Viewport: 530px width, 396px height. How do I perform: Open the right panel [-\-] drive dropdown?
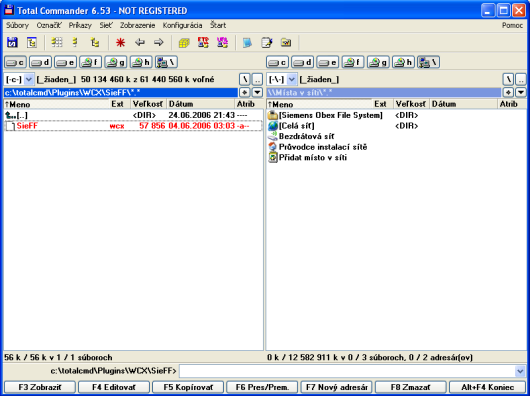point(291,80)
